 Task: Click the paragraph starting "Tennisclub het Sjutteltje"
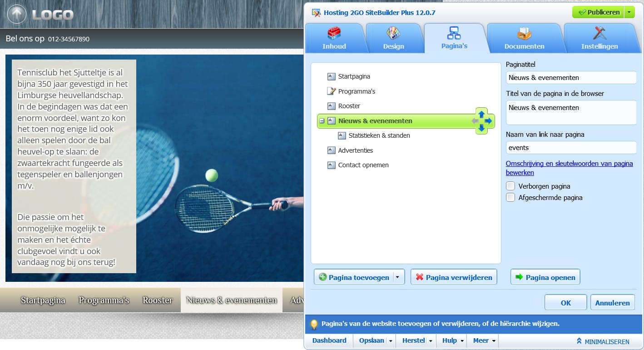point(73,129)
